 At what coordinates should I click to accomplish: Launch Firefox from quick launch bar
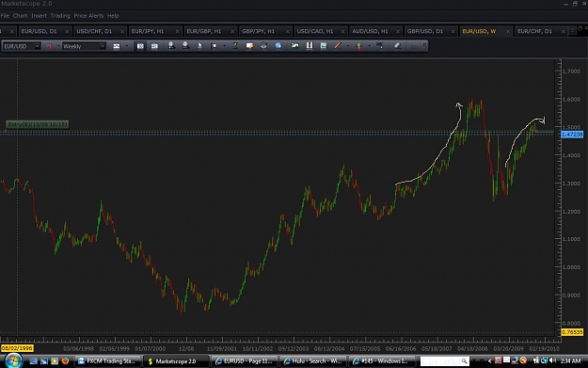point(65,360)
